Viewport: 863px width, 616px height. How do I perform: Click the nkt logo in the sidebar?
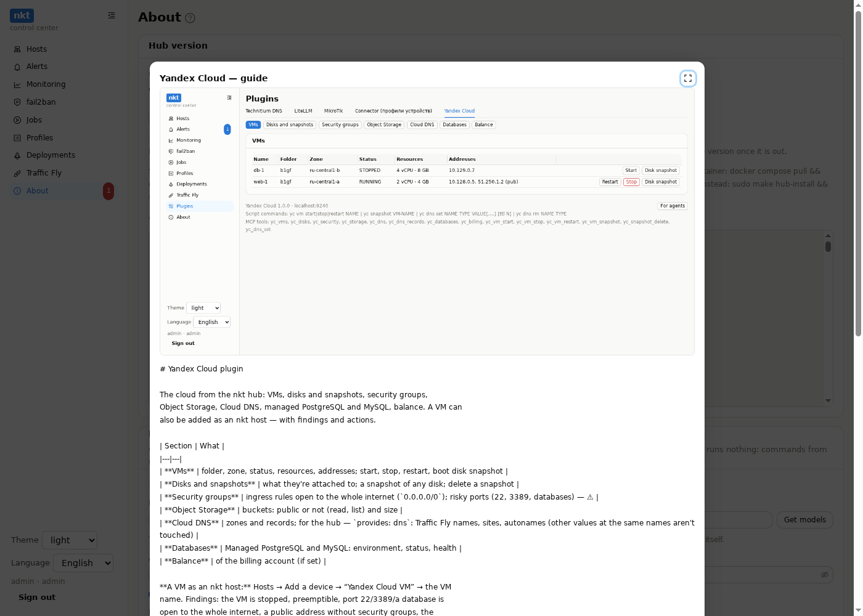[22, 15]
